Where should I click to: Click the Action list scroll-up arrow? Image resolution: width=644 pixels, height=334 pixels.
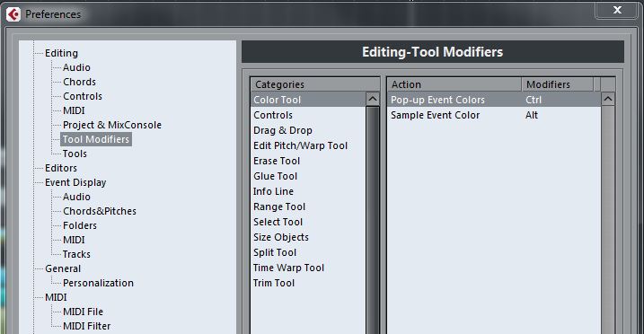608,100
